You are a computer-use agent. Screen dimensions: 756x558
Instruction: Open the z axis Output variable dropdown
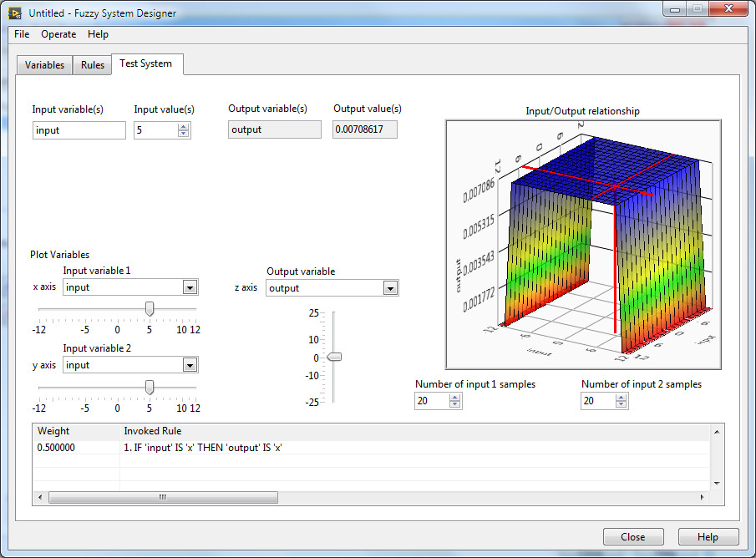tap(390, 288)
